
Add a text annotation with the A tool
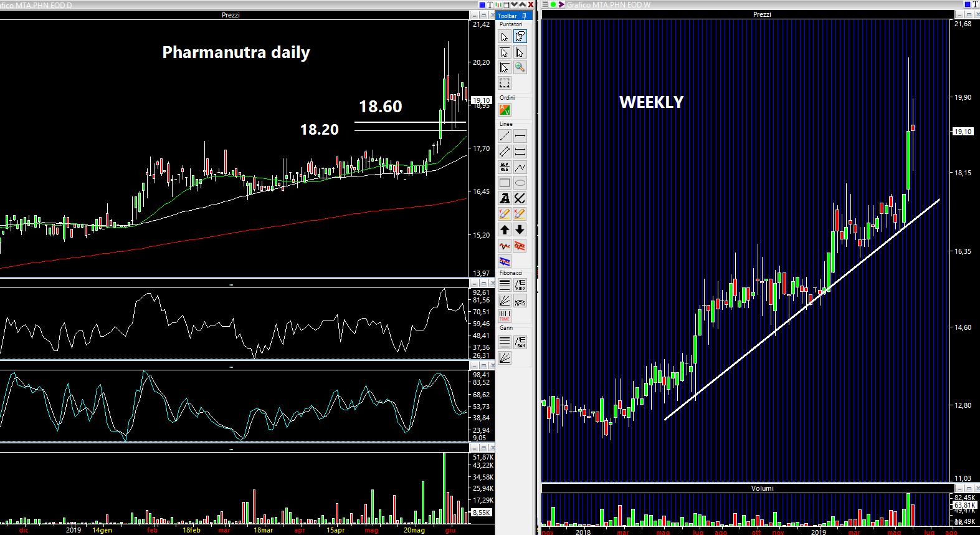(505, 198)
